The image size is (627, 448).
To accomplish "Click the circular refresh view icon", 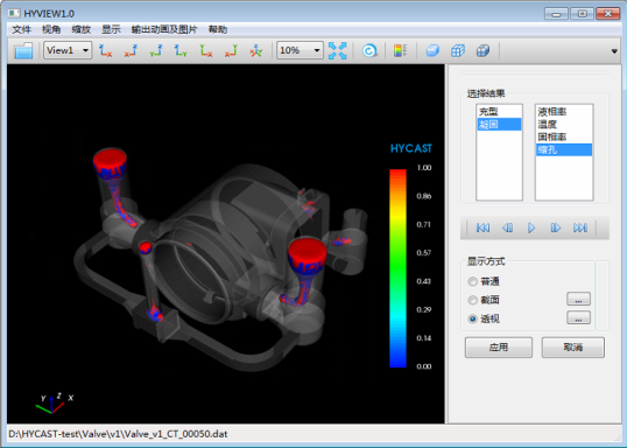I will 370,50.
